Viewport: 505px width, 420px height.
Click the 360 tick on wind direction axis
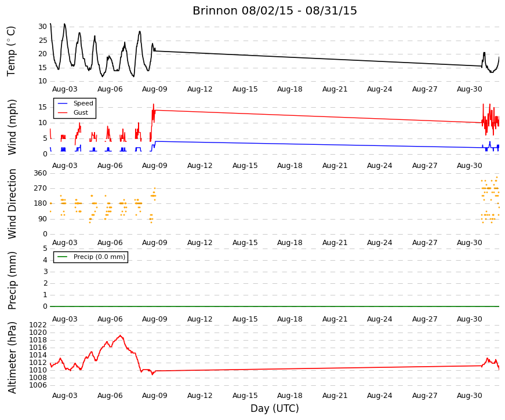pyautogui.click(x=40, y=173)
